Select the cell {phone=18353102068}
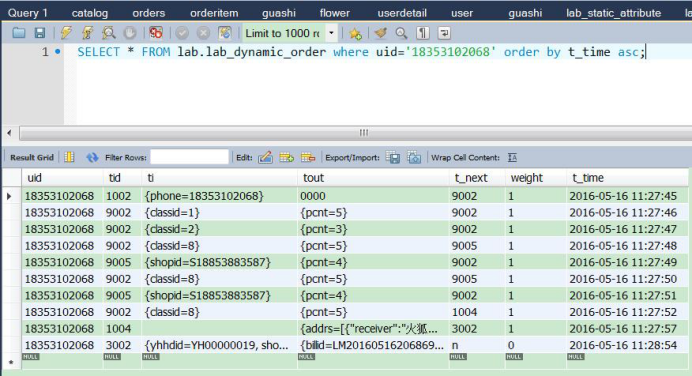Viewport: 692px width, 376px height. tap(220, 196)
